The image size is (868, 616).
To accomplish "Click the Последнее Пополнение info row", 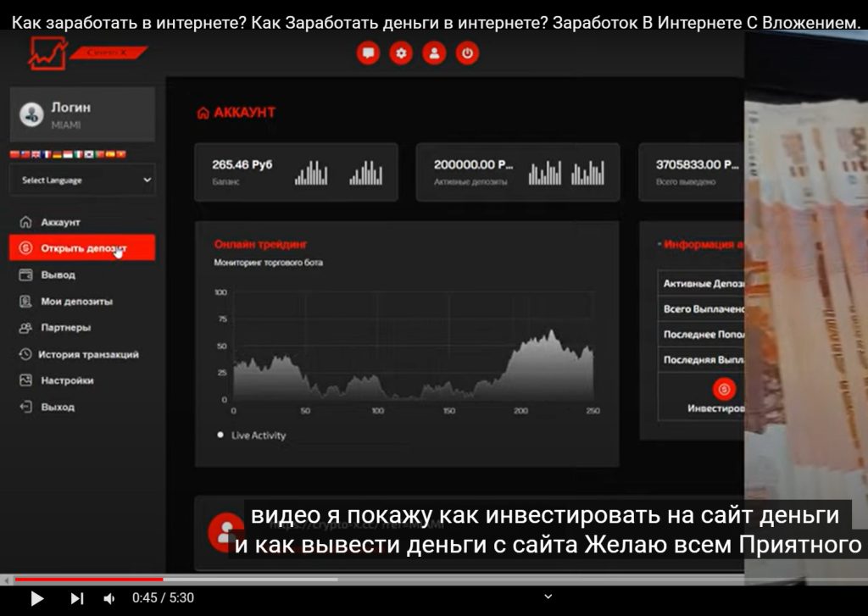I will click(x=701, y=335).
